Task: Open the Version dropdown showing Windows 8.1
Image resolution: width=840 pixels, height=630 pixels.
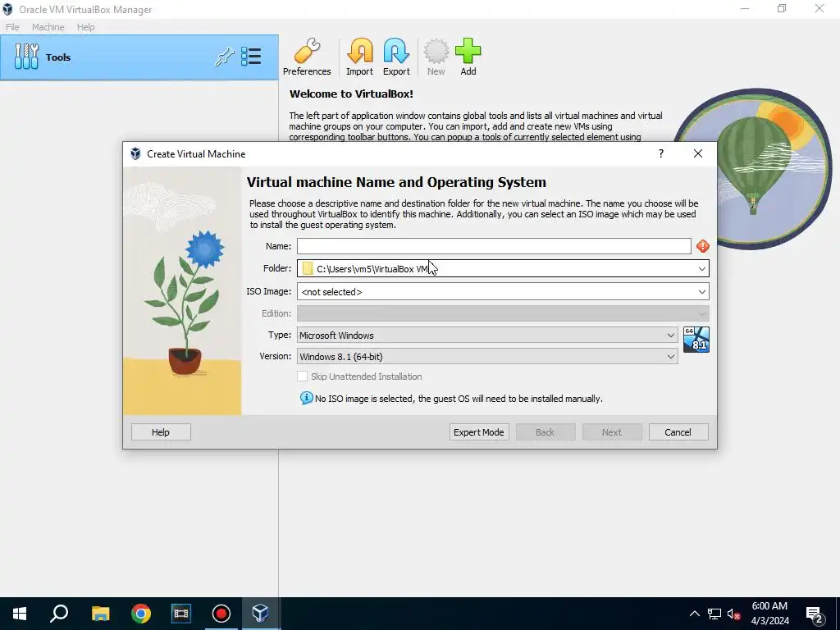Action: 487,356
